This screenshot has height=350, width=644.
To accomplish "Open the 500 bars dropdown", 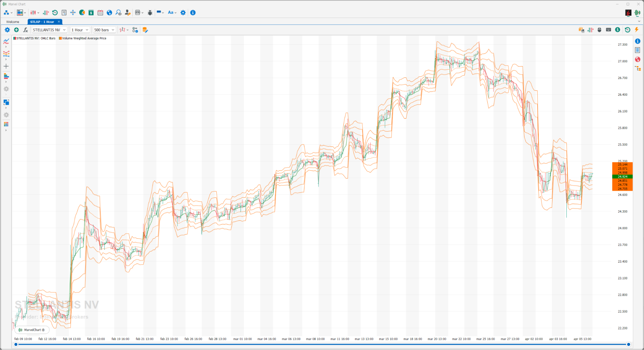I will coord(104,30).
